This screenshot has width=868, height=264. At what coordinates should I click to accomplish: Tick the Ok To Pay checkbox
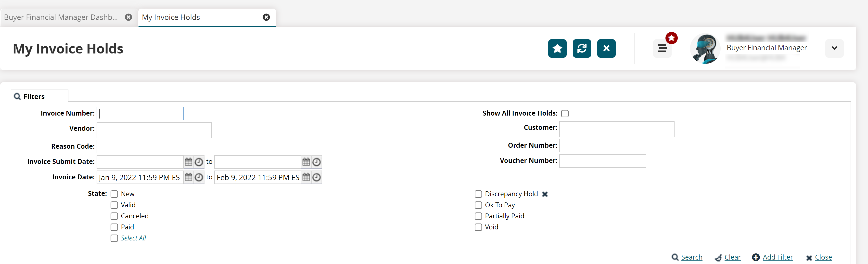click(478, 205)
